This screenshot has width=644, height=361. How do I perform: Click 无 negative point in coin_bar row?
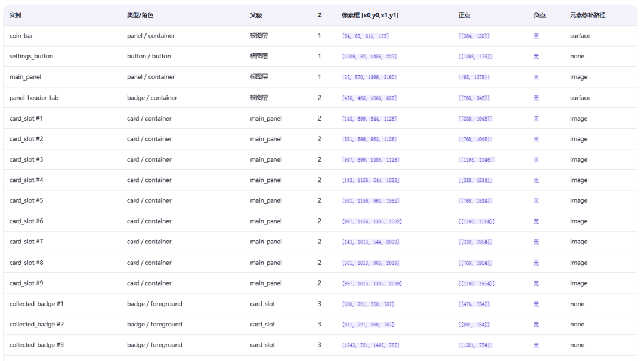pyautogui.click(x=537, y=36)
